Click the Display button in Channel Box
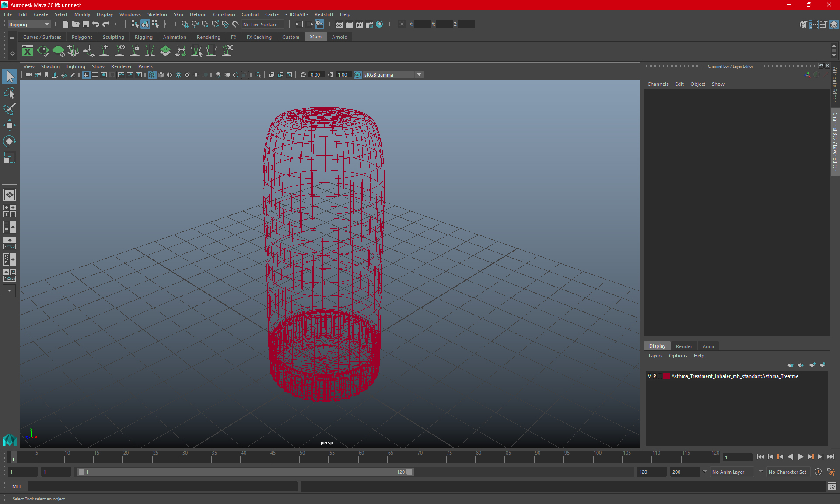The height and width of the screenshot is (504, 840). (658, 346)
